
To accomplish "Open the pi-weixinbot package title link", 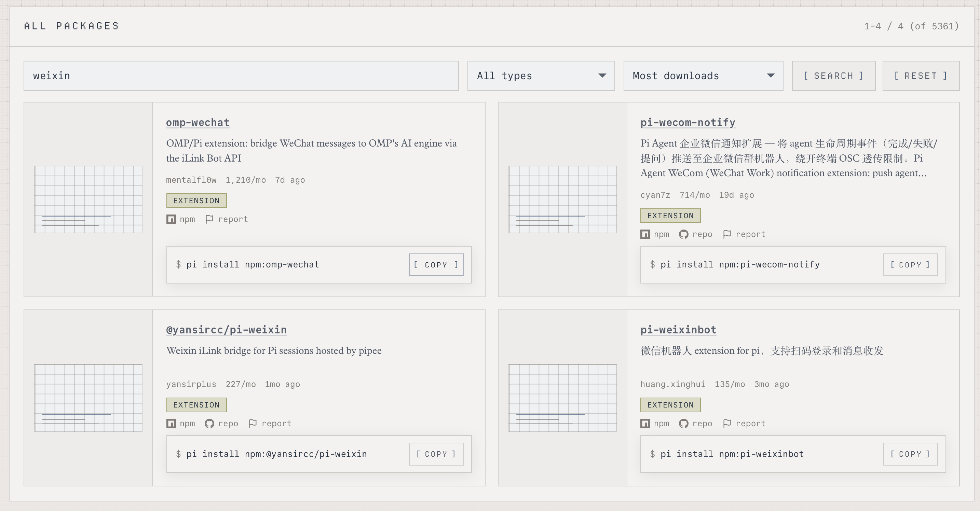I will pos(678,330).
